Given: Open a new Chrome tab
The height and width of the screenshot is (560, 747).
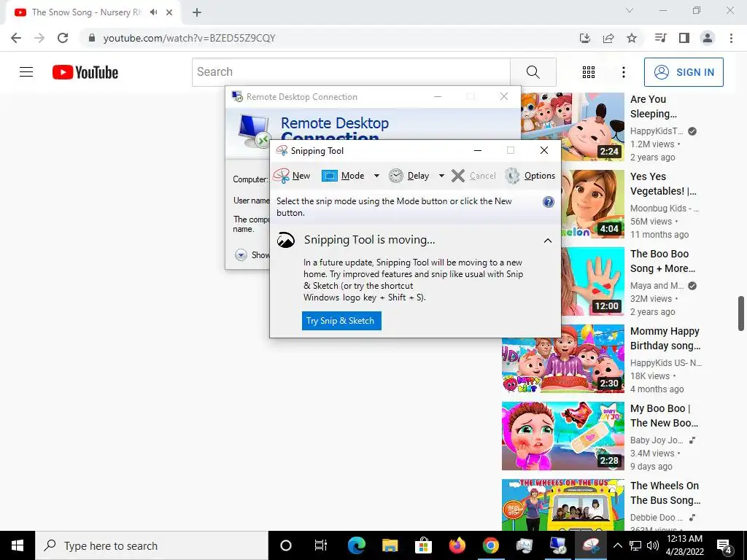Looking at the screenshot, I should coord(197,12).
